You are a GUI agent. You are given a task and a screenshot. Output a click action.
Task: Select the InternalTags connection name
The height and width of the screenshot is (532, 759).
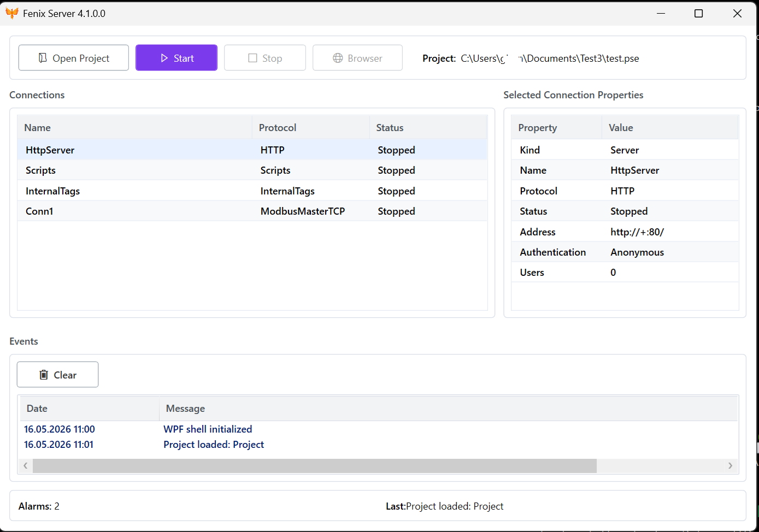(52, 191)
